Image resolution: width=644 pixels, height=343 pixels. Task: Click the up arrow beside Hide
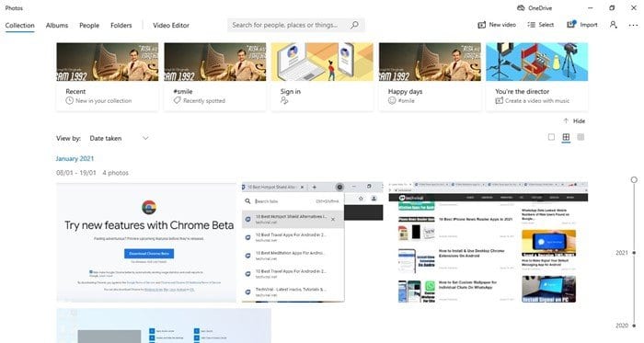click(566, 120)
